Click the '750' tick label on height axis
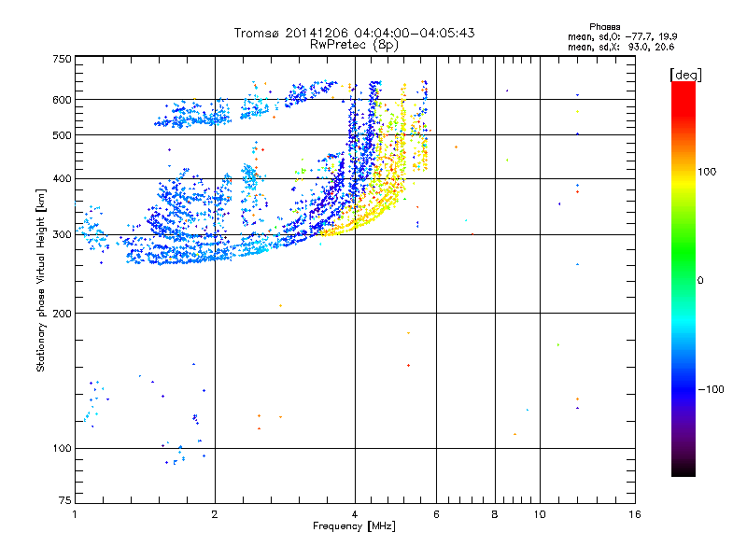The image size is (747, 560). pyautogui.click(x=63, y=59)
